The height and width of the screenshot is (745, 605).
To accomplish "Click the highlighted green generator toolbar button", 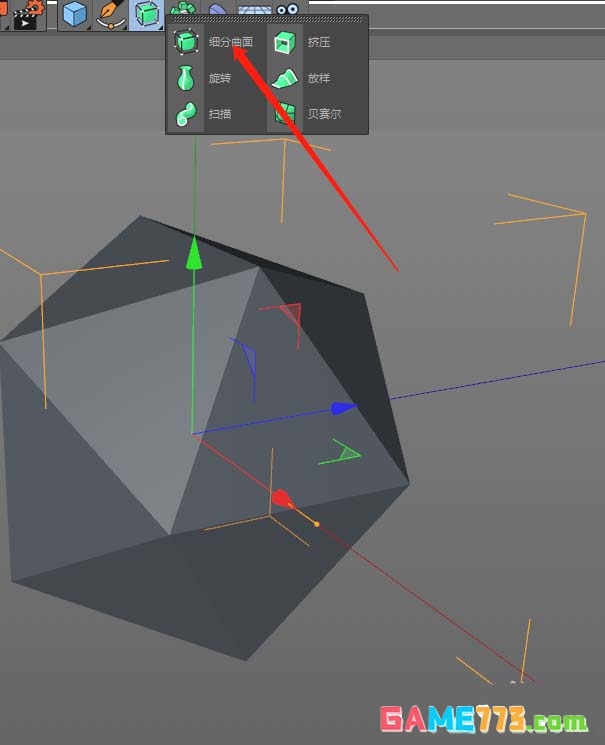I will (146, 13).
